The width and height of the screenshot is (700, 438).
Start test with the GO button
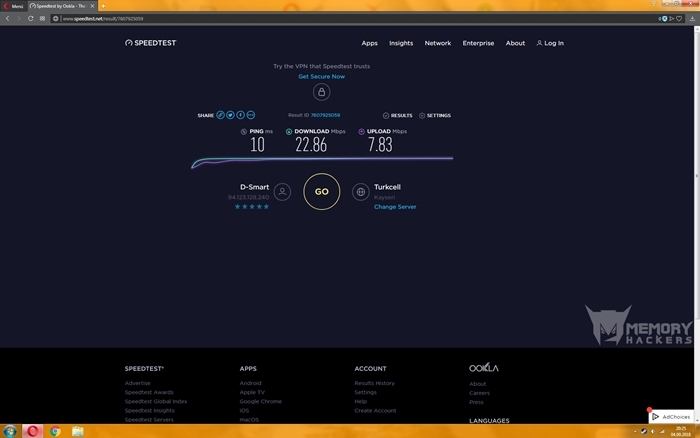coord(321,192)
